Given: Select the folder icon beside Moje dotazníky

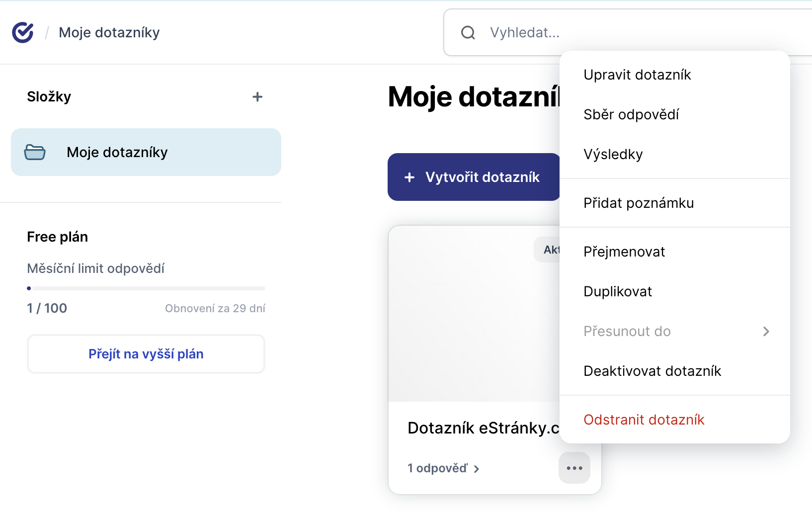Looking at the screenshot, I should (34, 152).
